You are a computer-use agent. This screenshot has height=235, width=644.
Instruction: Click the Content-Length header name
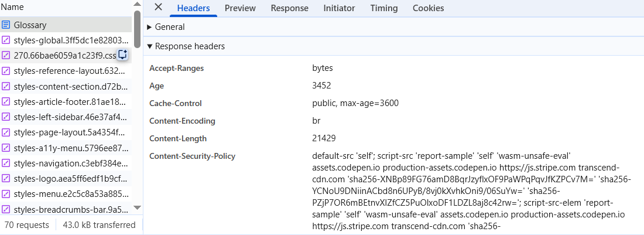point(178,139)
